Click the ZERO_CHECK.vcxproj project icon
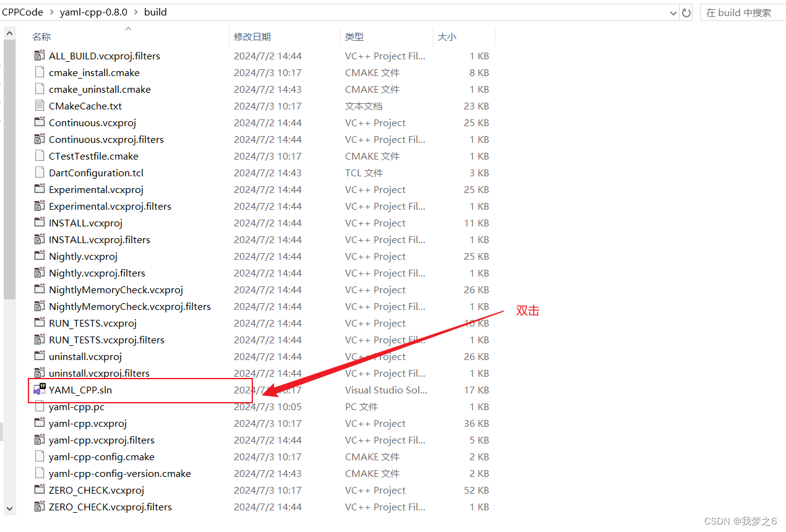Image resolution: width=786 pixels, height=532 pixels. [39, 490]
